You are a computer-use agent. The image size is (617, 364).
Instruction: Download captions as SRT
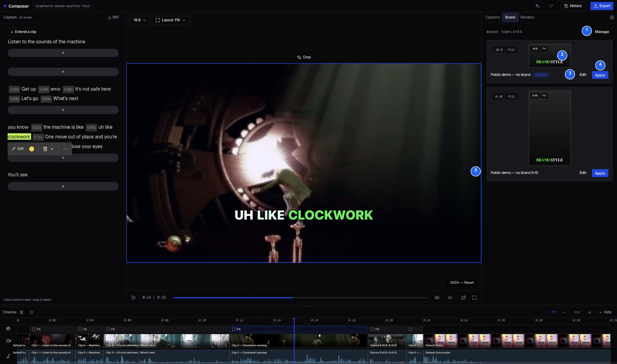(x=113, y=17)
